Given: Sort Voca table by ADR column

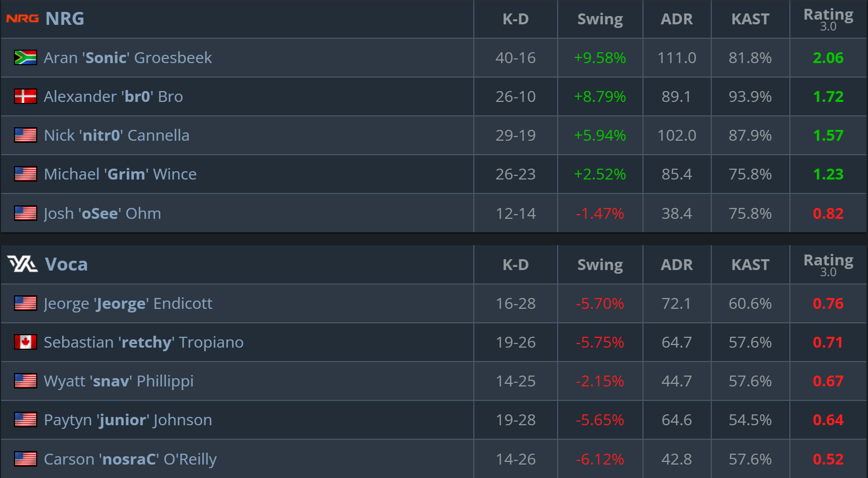Looking at the screenshot, I should [676, 265].
